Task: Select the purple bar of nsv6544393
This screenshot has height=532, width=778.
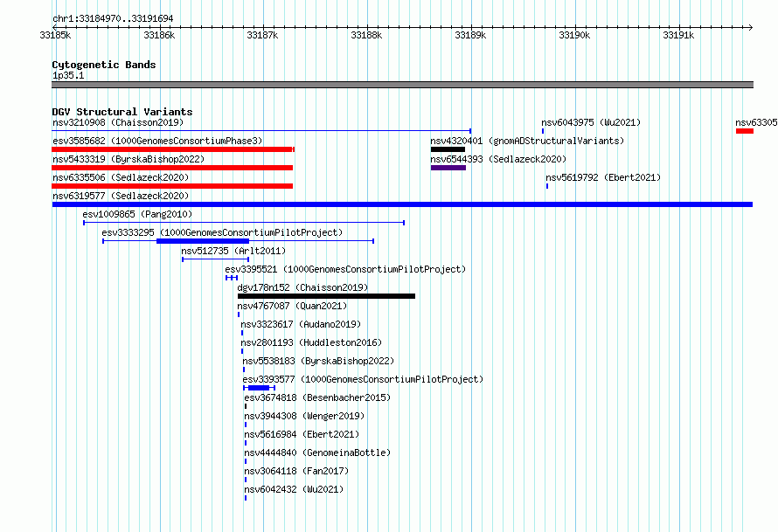Action: (448, 168)
